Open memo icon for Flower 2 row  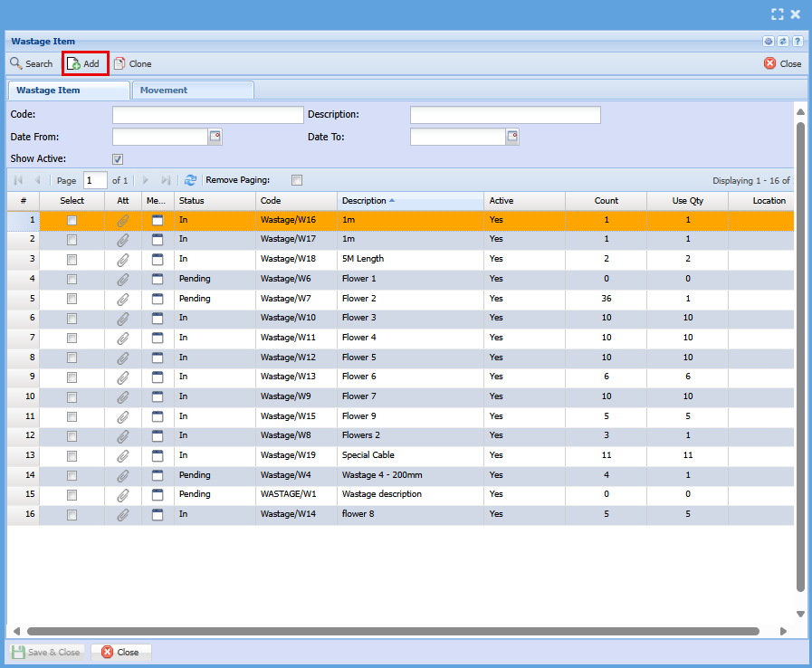pos(158,299)
